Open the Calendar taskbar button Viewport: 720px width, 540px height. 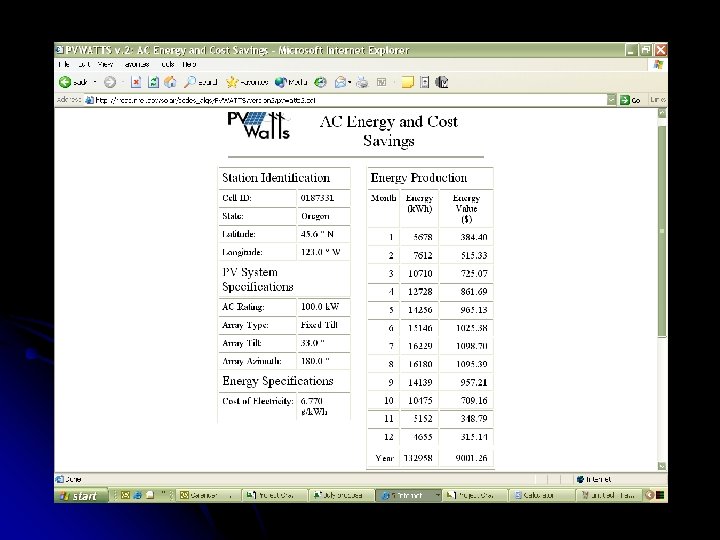pos(207,495)
